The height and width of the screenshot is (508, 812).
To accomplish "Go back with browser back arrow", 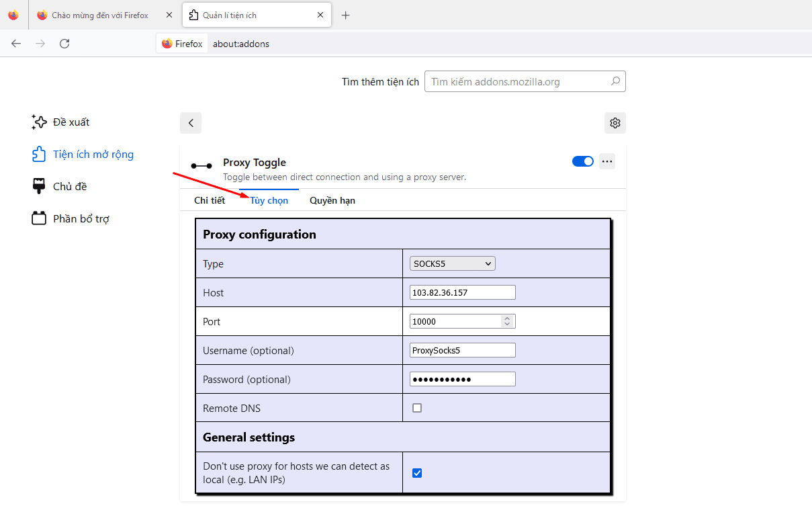I will [x=16, y=44].
